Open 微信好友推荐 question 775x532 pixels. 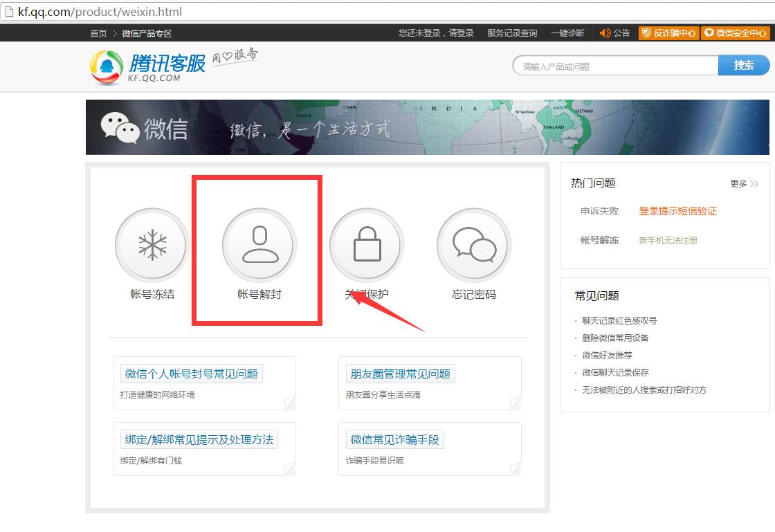coord(607,355)
